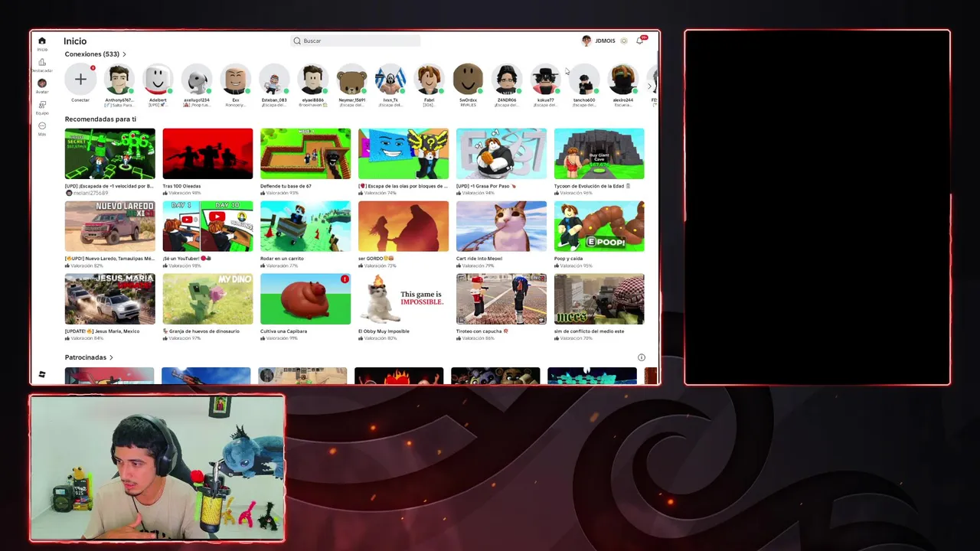Image resolution: width=980 pixels, height=551 pixels.
Task: Open the Tiroteo con capucha game
Action: click(501, 299)
